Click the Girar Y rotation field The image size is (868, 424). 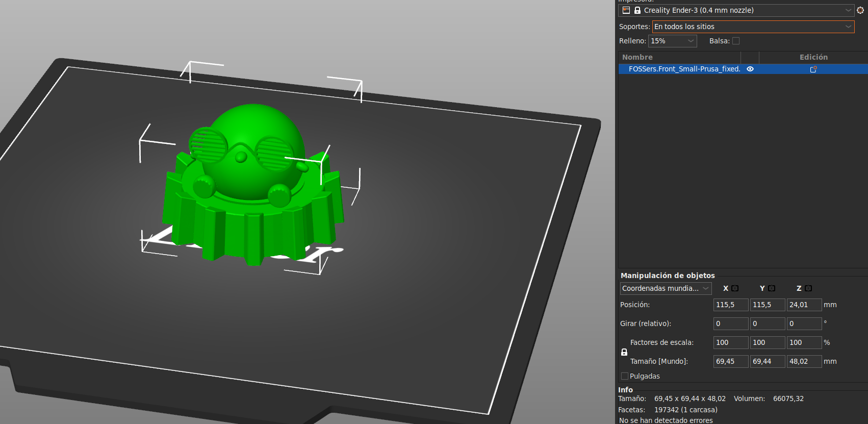pyautogui.click(x=768, y=323)
